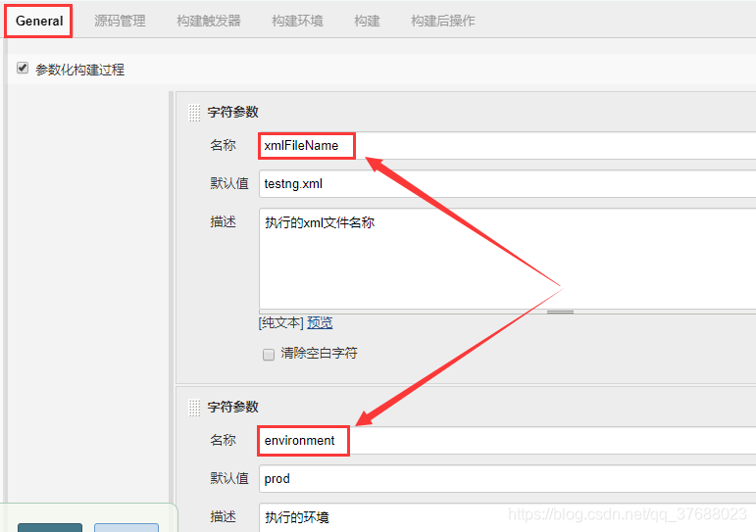This screenshot has height=532, width=756.
Task: Focus the xmlFileName name field
Action: point(507,146)
